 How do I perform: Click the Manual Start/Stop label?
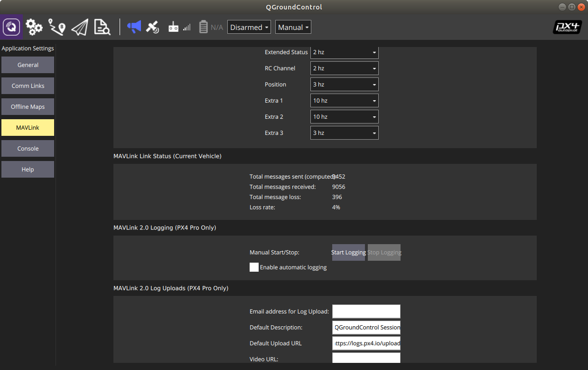coord(274,253)
